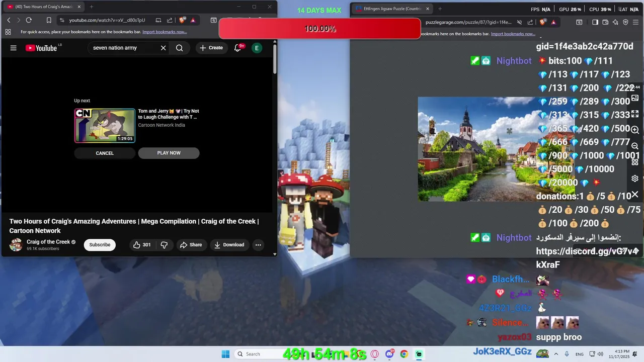Image resolution: width=644 pixels, height=362 pixels.
Task: Open Leo AI sparkle icon in puzzle window
Action: point(615,22)
